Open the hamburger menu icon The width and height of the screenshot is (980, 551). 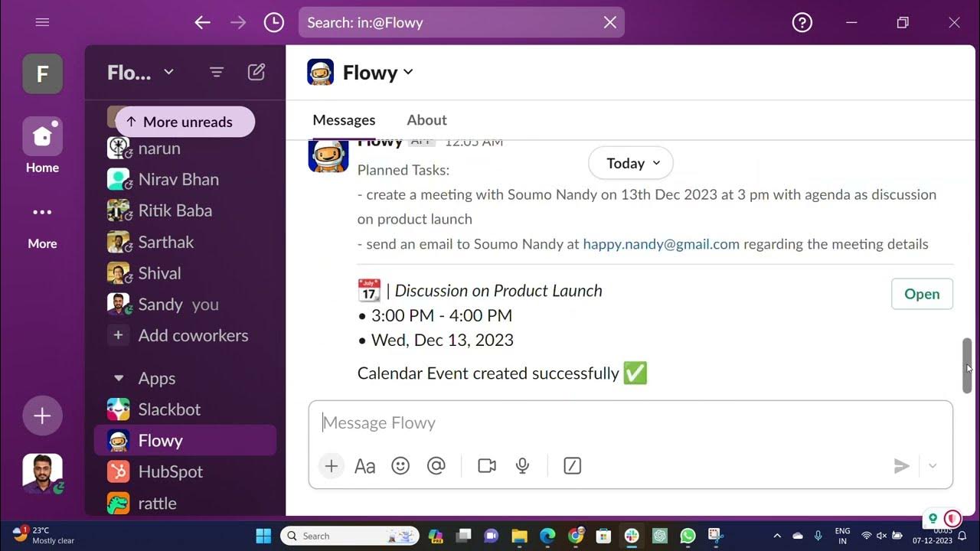click(42, 22)
